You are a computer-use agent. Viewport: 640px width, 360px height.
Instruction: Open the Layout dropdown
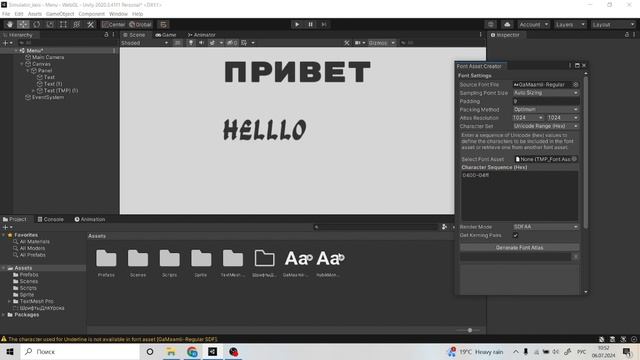(613, 24)
